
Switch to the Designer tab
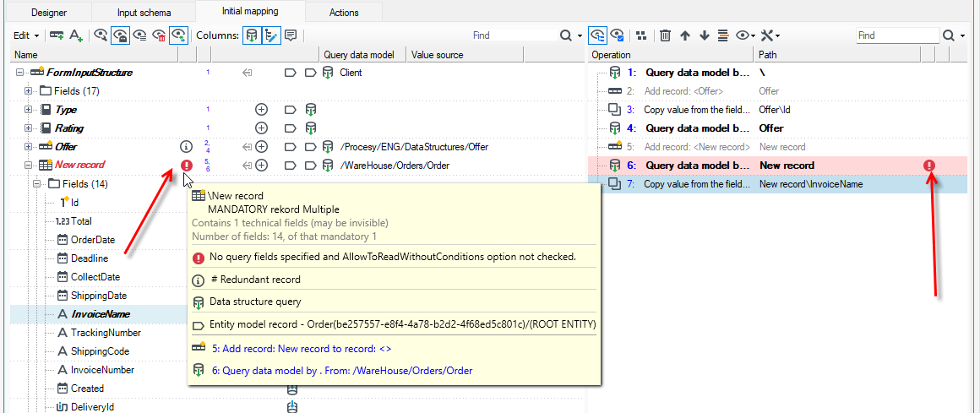coord(49,12)
